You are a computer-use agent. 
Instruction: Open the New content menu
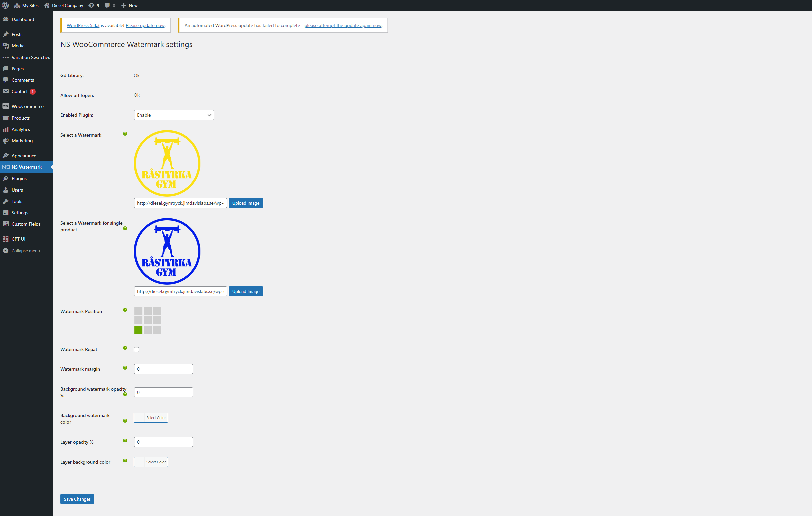tap(129, 5)
